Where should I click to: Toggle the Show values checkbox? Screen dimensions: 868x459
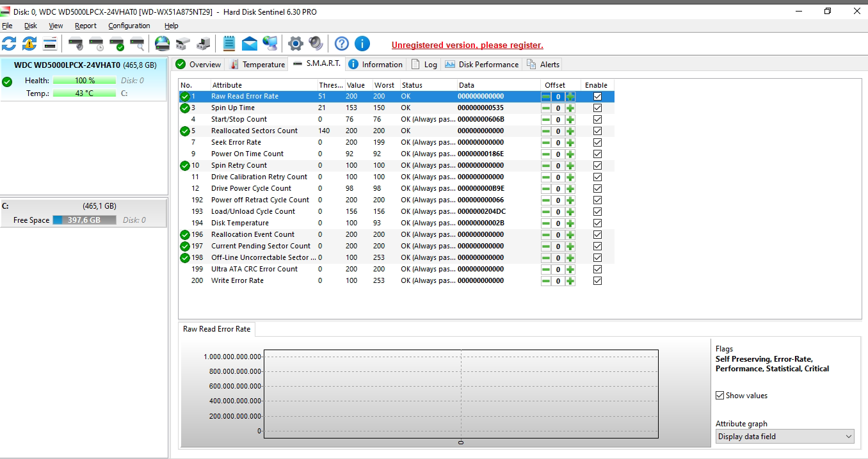pos(719,396)
